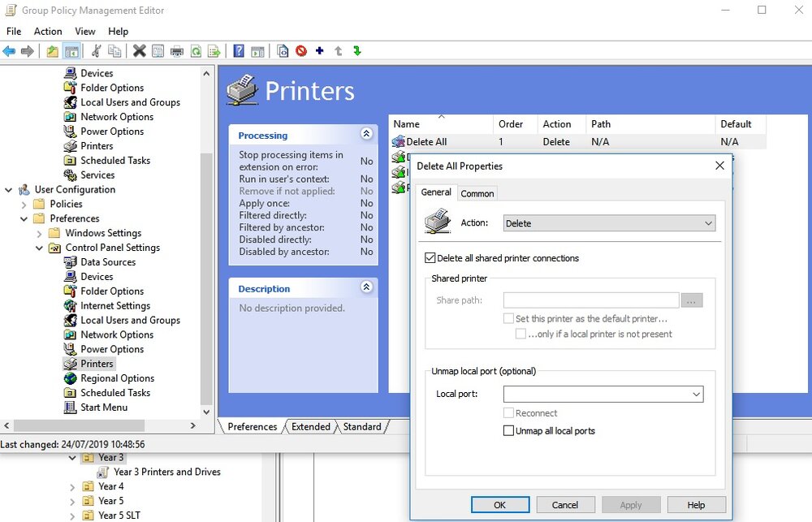Sort list by the Order column header

[515, 124]
